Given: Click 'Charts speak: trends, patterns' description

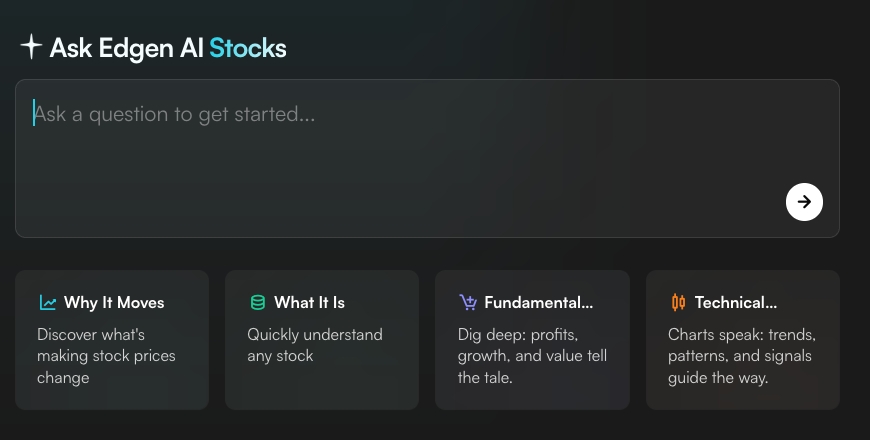Looking at the screenshot, I should pyautogui.click(x=741, y=356).
